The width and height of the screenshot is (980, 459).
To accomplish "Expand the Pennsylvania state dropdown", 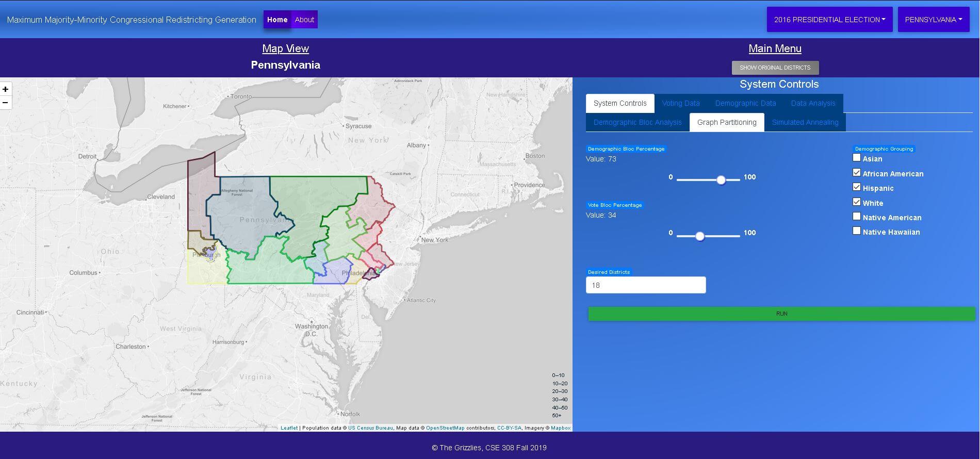I will click(x=934, y=20).
